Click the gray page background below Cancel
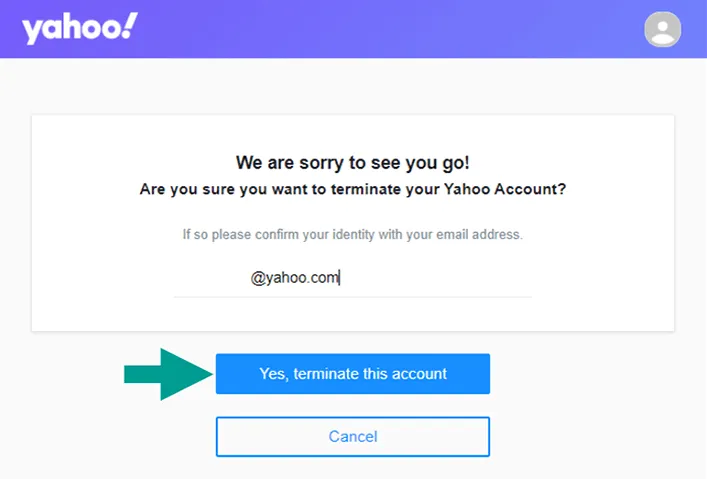707x479 pixels. click(x=353, y=469)
